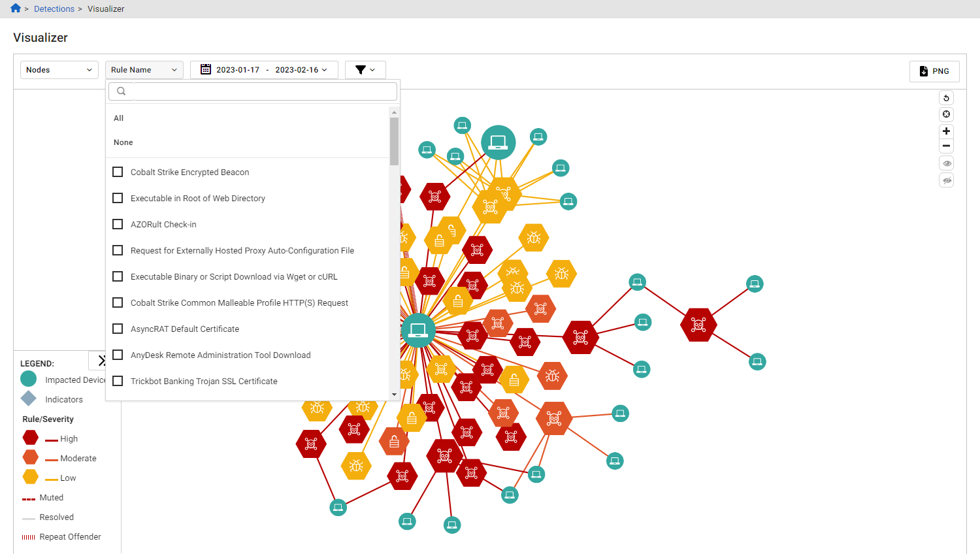Open the filter funnel dropdown
The height and width of the screenshot is (554, 980).
pyautogui.click(x=365, y=69)
